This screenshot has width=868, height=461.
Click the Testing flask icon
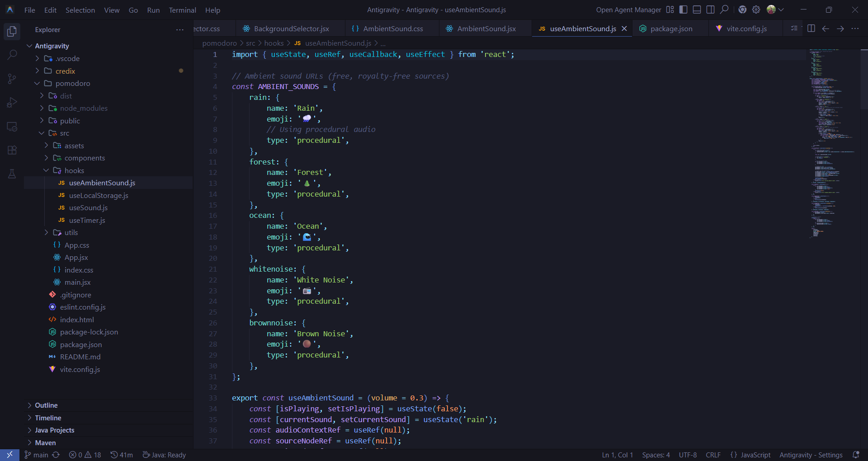(x=12, y=174)
